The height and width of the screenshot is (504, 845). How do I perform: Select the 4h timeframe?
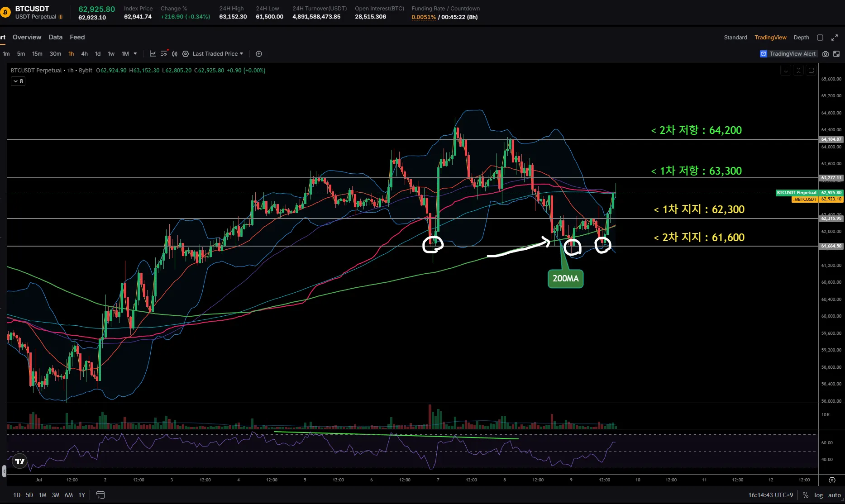click(x=85, y=54)
